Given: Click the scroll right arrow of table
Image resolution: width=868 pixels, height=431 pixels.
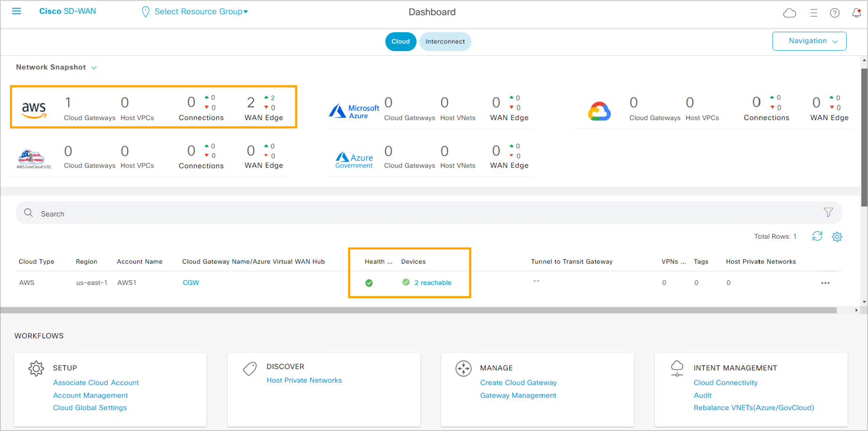Looking at the screenshot, I should [856, 310].
